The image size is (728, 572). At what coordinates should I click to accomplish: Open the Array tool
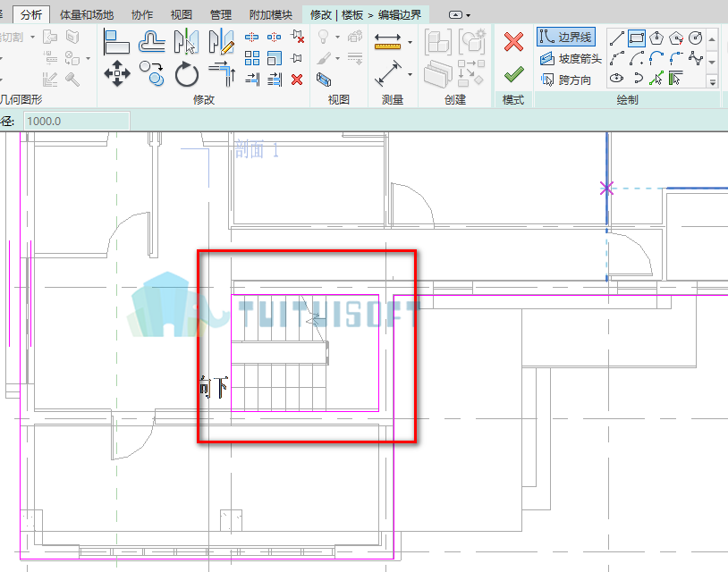tap(251, 58)
